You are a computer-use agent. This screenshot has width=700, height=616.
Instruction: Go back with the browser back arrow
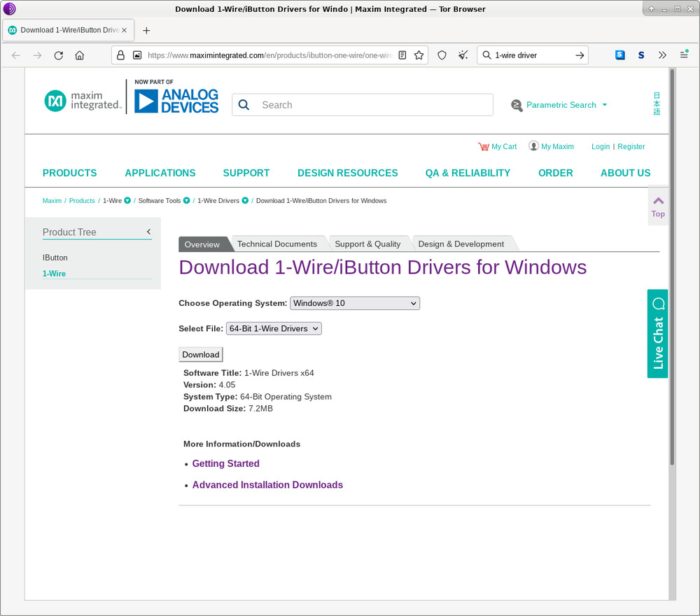coord(16,55)
